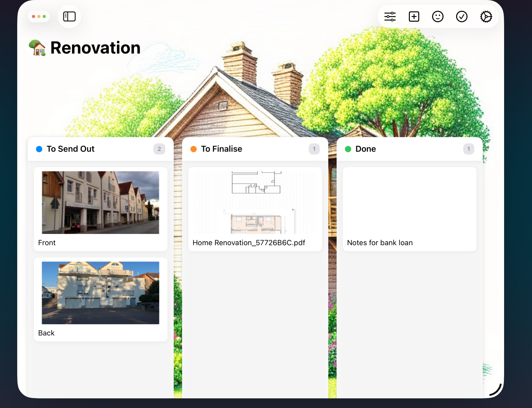Open the filter sliders options
Screen dimensions: 532x408
click(390, 17)
